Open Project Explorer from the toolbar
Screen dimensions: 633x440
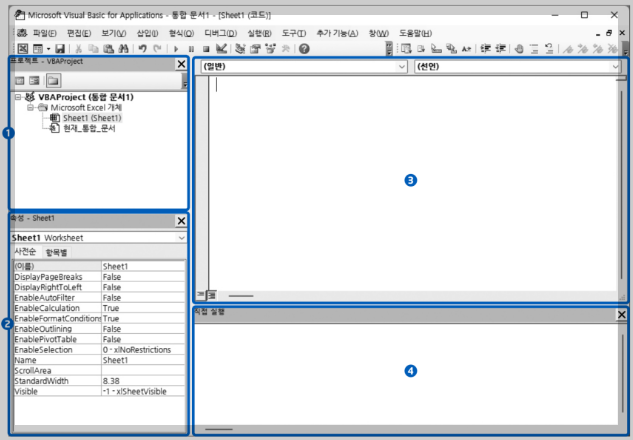click(241, 49)
